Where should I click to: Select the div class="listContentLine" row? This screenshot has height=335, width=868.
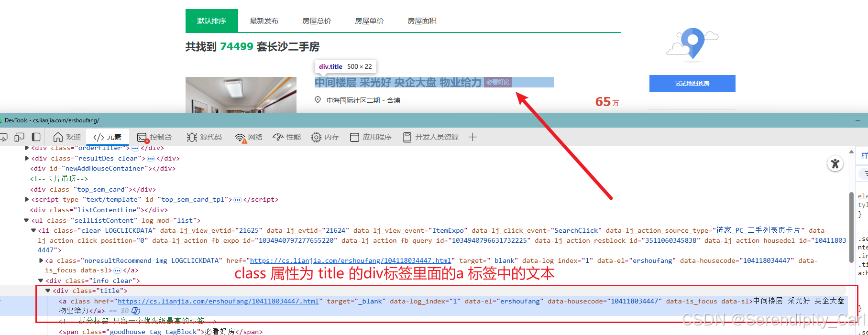coord(99,210)
